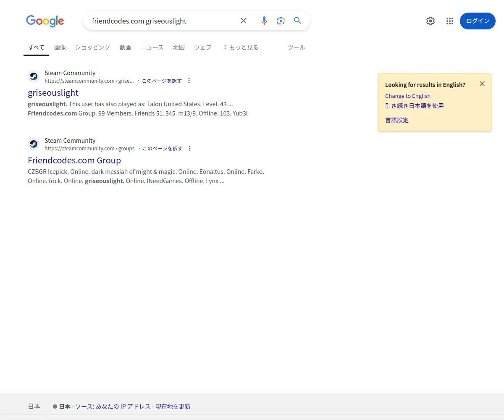Dismiss the English results notice
The height and width of the screenshot is (420, 504).
(482, 84)
